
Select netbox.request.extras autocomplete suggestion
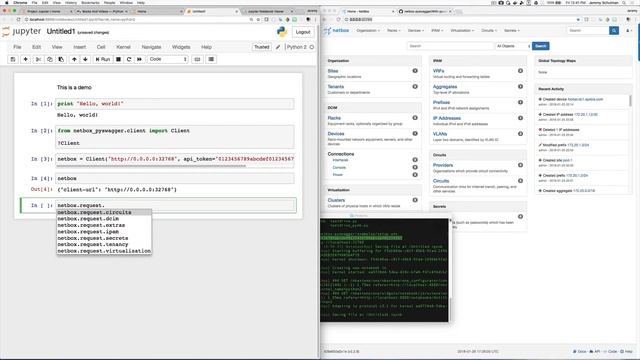tap(104, 225)
